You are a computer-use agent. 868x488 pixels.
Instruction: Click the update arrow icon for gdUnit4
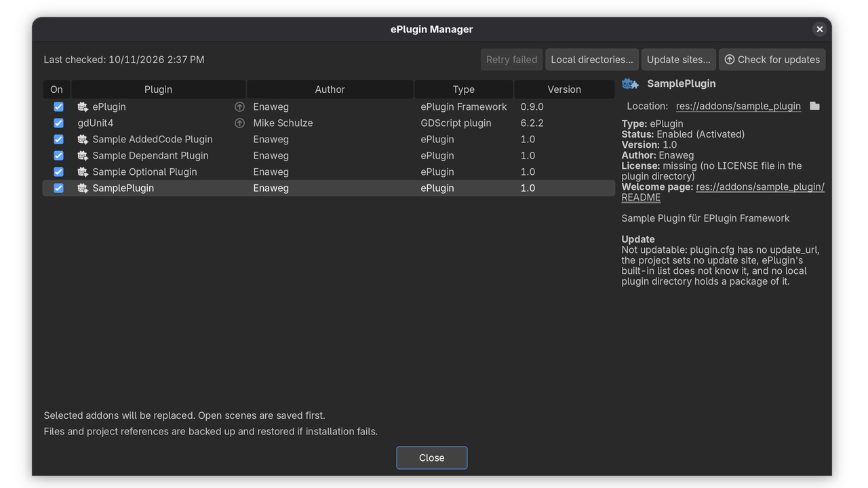pyautogui.click(x=239, y=123)
